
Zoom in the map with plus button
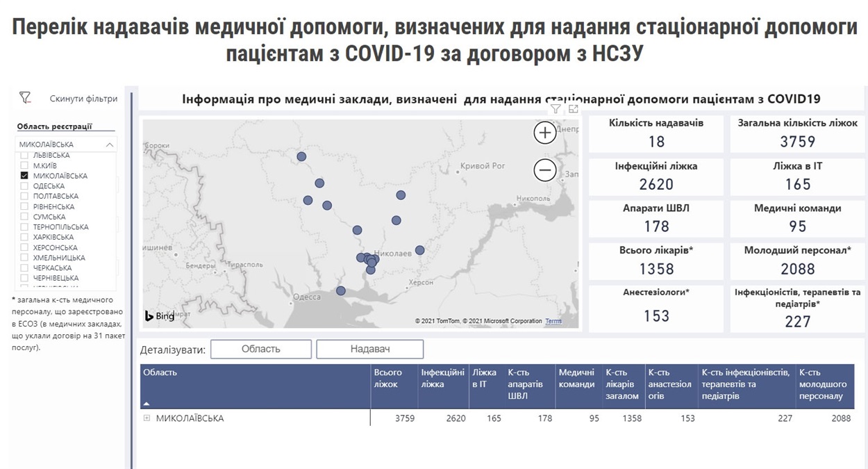click(545, 132)
